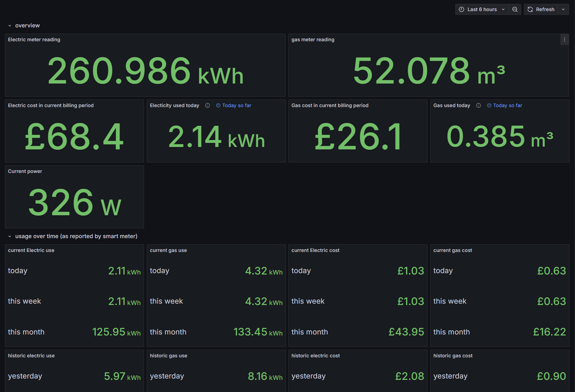Viewport: 575px width, 392px height.
Task: Click info icon on Electicity used today panel
Action: tap(208, 105)
